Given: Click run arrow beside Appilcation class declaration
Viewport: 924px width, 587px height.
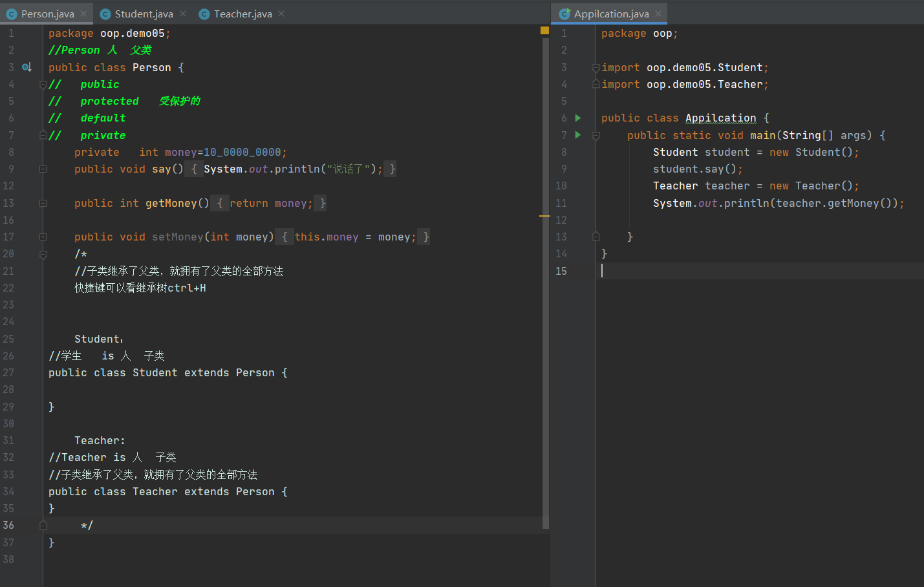Looking at the screenshot, I should 578,118.
